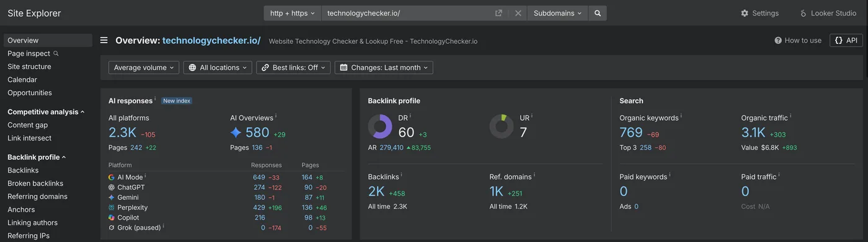Click the AI Mode Google icon
Image resolution: width=868 pixels, height=242 pixels.
coord(112,177)
